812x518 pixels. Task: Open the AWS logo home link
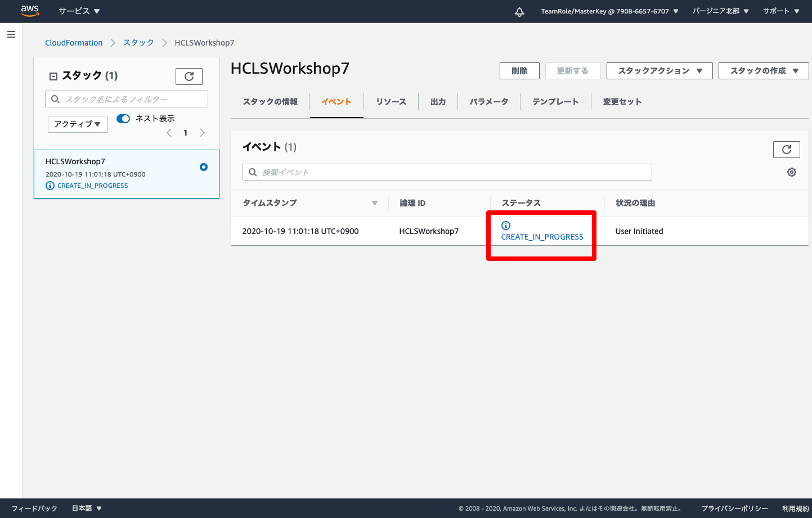30,11
